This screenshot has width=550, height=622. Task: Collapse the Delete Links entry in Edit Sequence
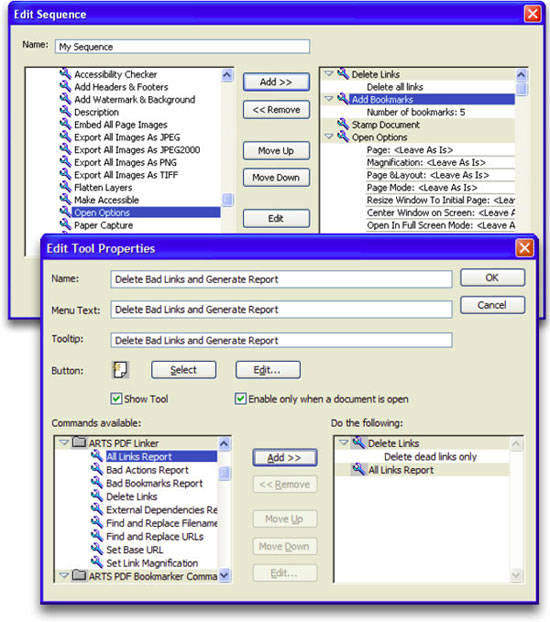(x=329, y=74)
